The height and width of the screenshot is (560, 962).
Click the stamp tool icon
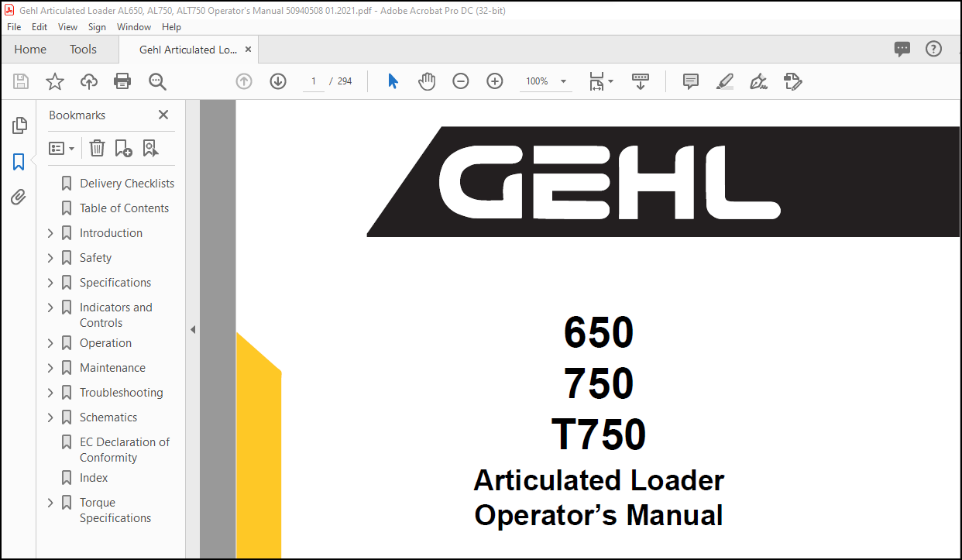tap(793, 81)
